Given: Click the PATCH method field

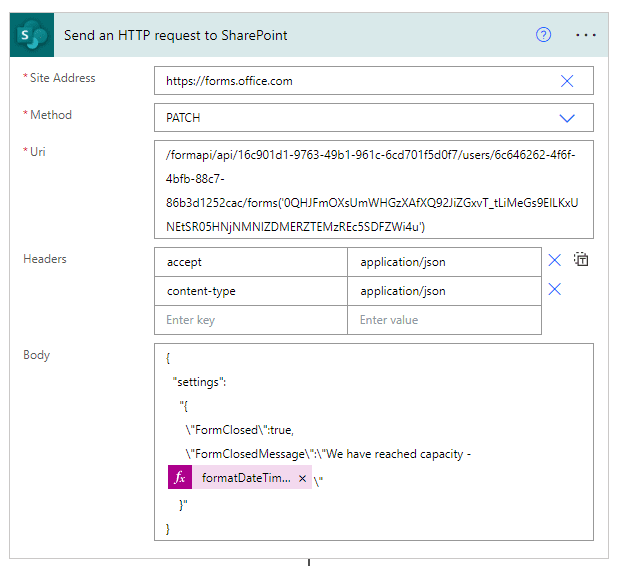Looking at the screenshot, I should click(374, 117).
